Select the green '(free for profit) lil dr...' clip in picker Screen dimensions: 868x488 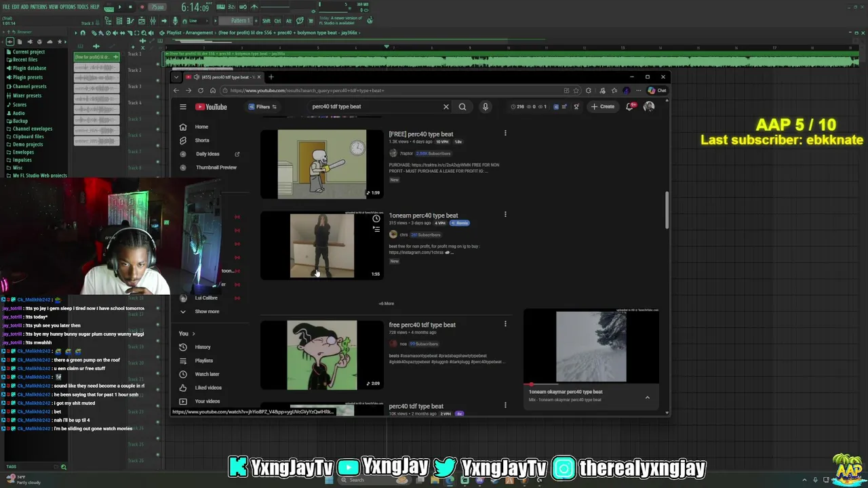pyautogui.click(x=96, y=57)
